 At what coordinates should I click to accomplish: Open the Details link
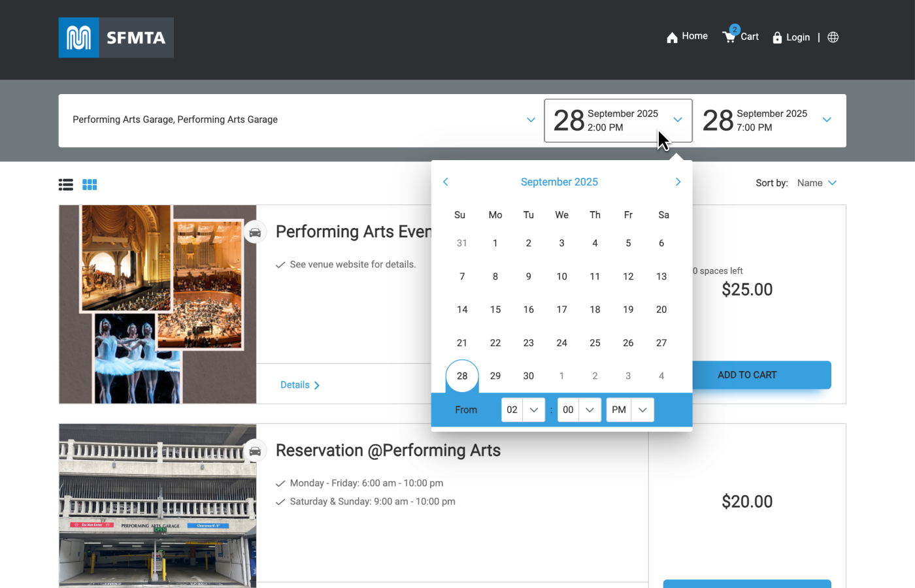coord(299,385)
